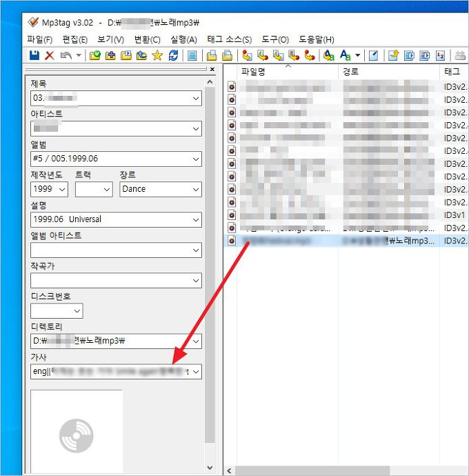Open the 태그 소스(S) menu
This screenshot has width=469, height=476.
tap(229, 39)
